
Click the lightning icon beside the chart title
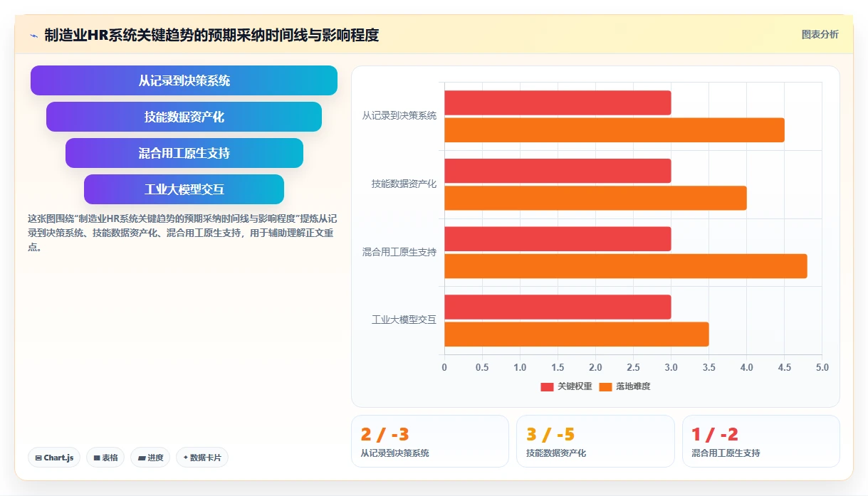[x=33, y=36]
